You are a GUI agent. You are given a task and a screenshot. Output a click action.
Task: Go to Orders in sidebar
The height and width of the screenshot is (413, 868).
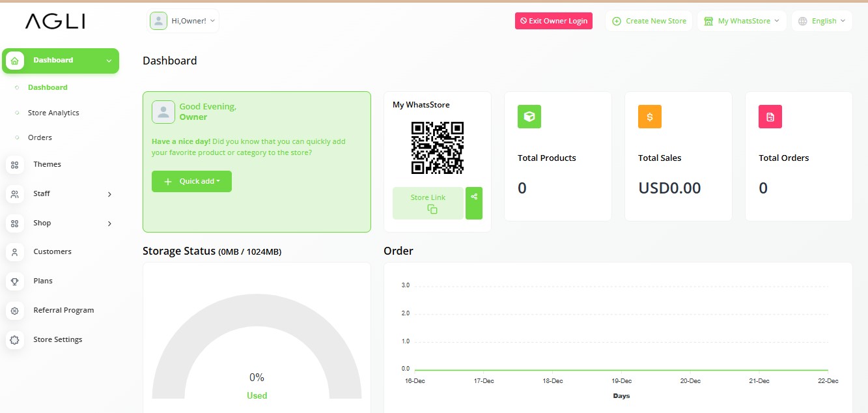tap(40, 137)
